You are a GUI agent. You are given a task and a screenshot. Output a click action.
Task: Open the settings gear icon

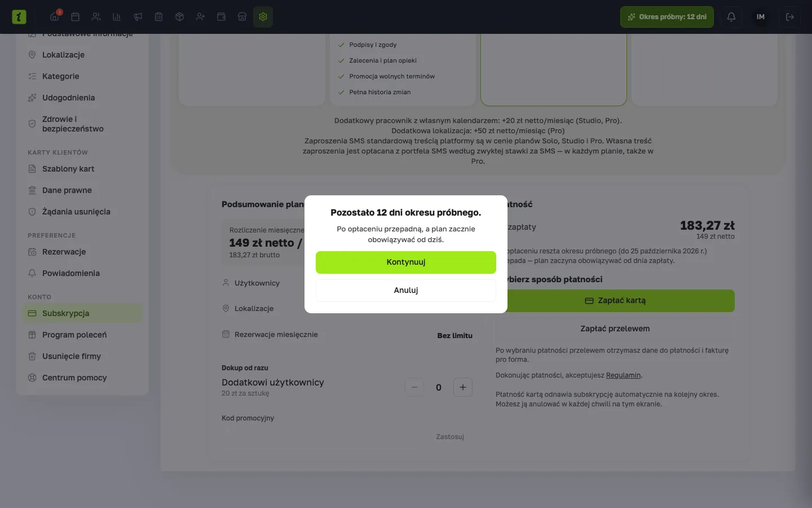263,17
